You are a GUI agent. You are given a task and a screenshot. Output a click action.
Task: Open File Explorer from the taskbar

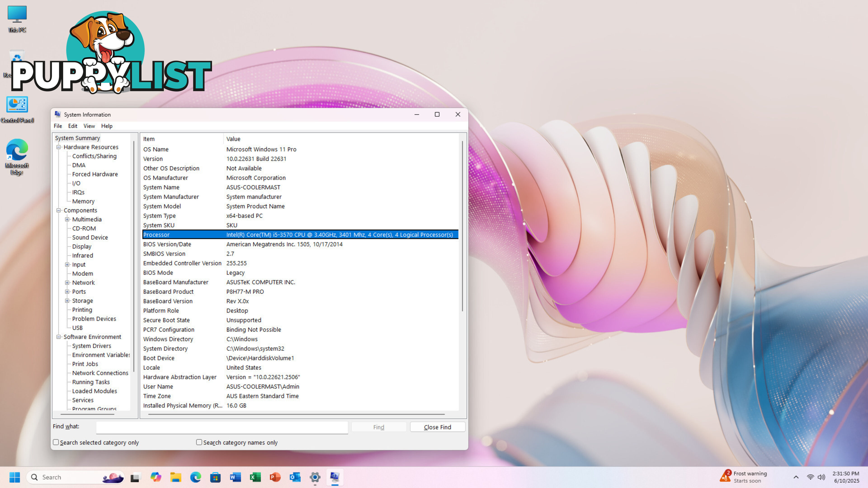click(x=176, y=477)
